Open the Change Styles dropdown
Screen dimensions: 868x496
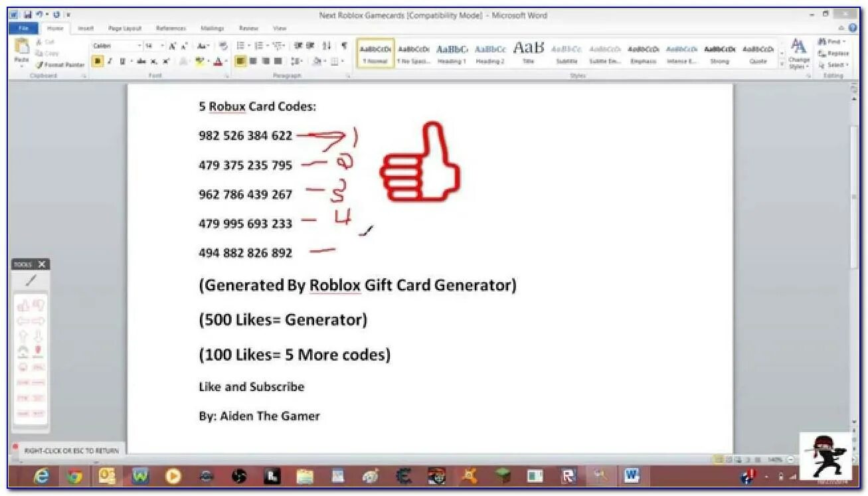tap(799, 53)
